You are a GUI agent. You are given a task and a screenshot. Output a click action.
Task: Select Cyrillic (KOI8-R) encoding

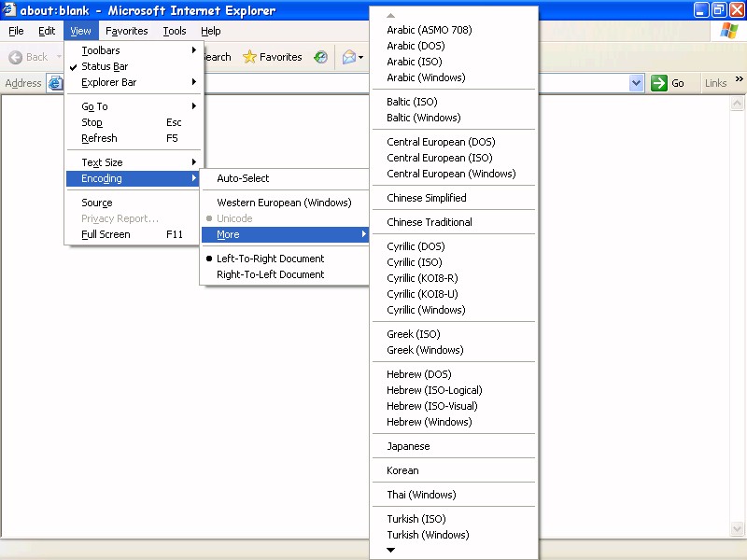[x=454, y=278]
